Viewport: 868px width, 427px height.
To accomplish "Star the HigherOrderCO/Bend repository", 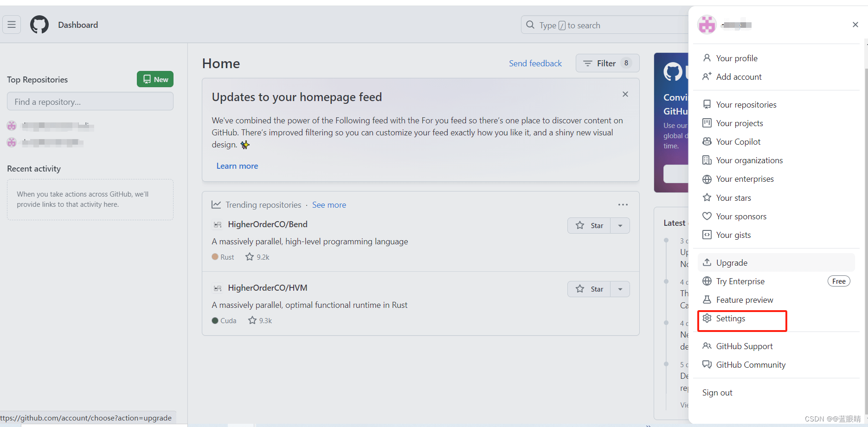I will [589, 225].
